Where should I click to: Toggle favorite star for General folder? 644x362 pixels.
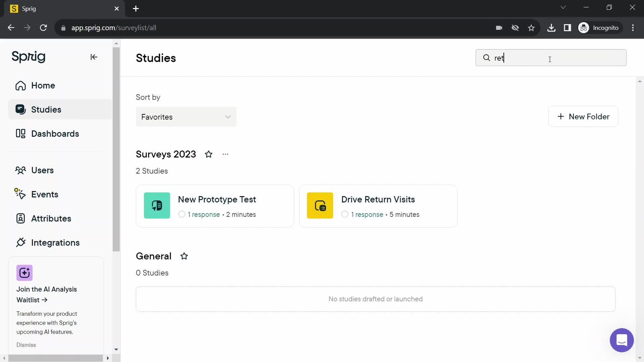click(184, 256)
